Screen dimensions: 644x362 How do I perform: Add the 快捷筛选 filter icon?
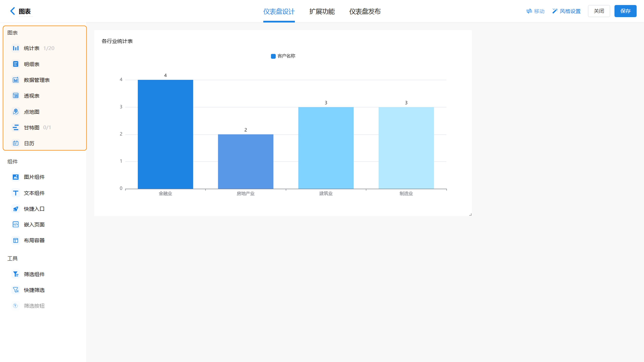point(15,290)
